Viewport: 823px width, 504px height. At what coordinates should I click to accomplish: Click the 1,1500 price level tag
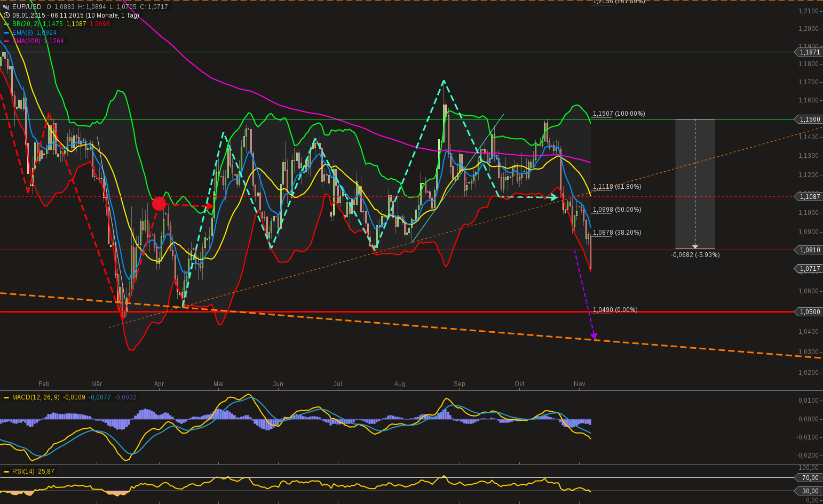tap(809, 119)
